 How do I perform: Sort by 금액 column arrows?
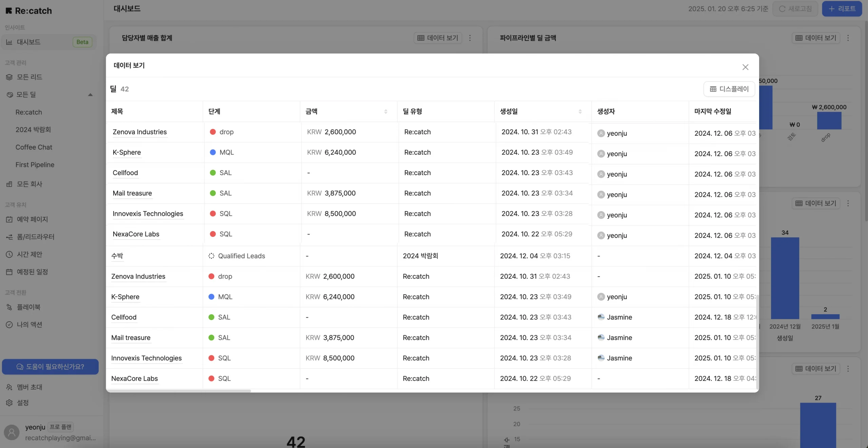386,112
